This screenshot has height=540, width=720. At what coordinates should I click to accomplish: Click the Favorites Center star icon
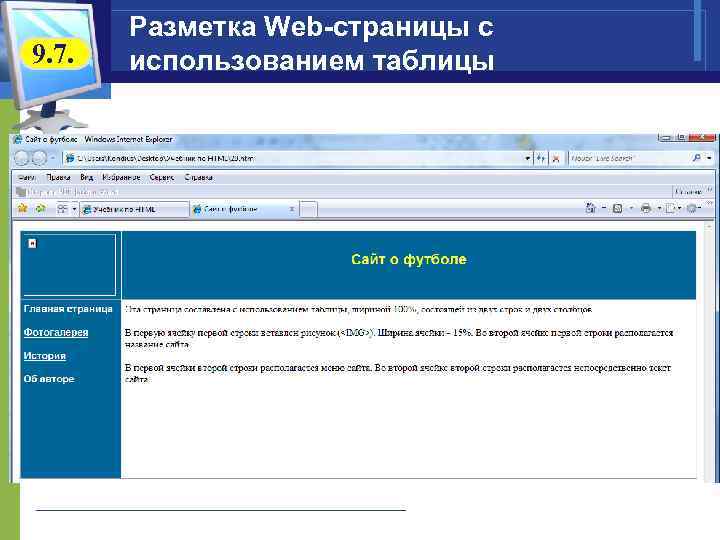tap(22, 209)
